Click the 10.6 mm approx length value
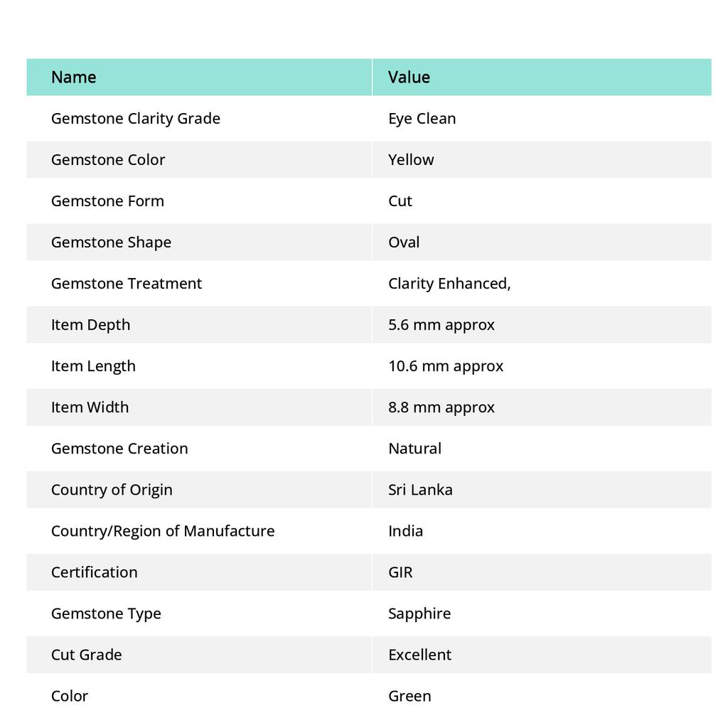This screenshot has height=728, width=728. click(446, 366)
